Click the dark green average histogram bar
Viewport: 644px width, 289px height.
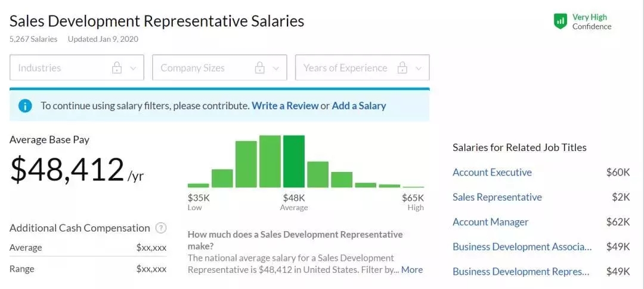tap(294, 161)
